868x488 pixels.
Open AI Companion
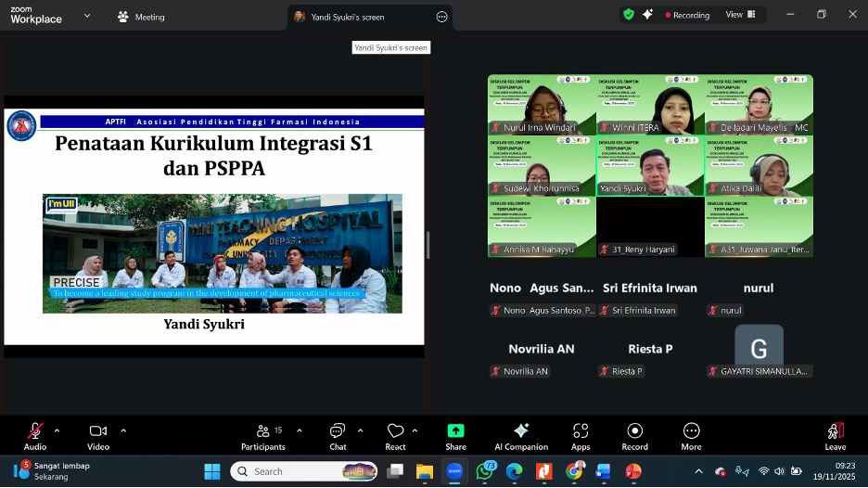click(521, 431)
